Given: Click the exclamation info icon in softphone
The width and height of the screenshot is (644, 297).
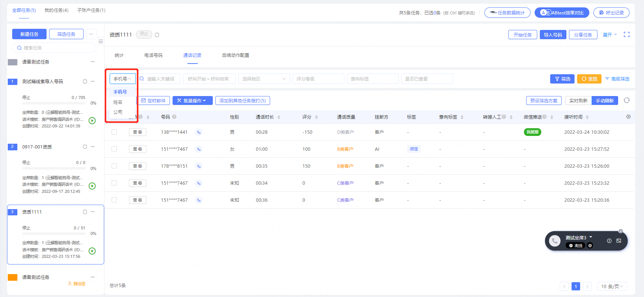Looking at the screenshot, I should 609,241.
